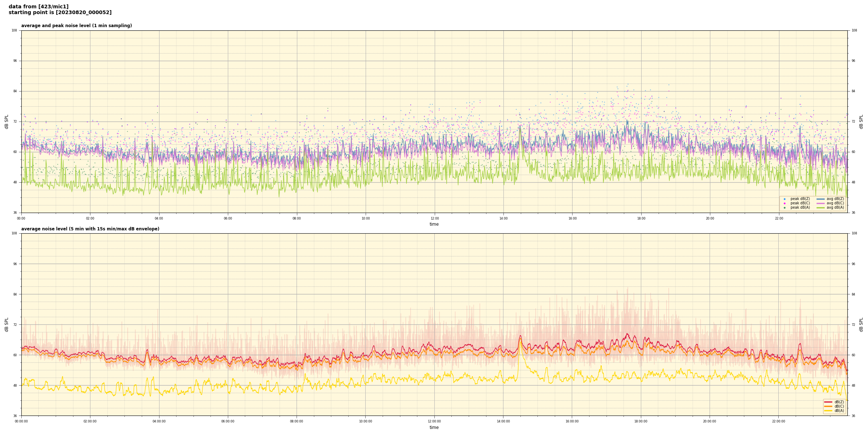Click the orange dB(C) swatch in bottom legend
Screen dimensions: 868x434
tap(828, 406)
